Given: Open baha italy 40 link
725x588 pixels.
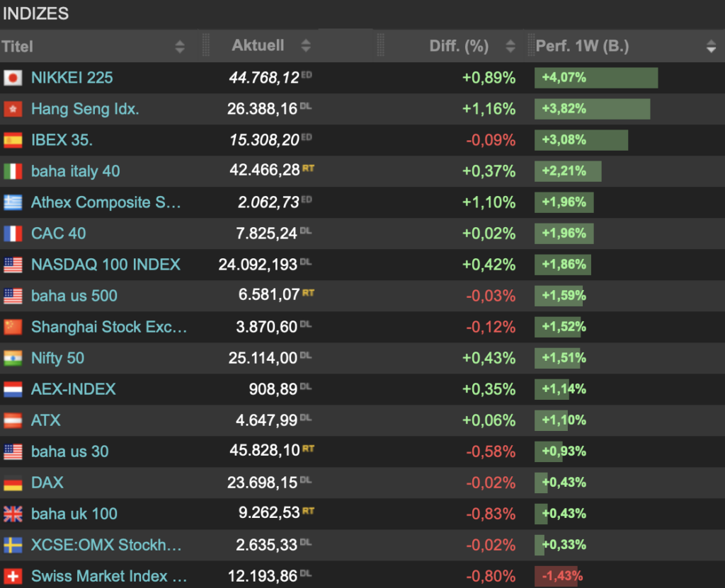Looking at the screenshot, I should coord(75,171).
